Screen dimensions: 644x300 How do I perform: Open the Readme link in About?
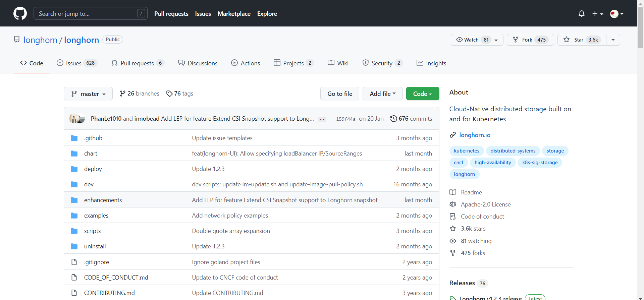[466, 192]
